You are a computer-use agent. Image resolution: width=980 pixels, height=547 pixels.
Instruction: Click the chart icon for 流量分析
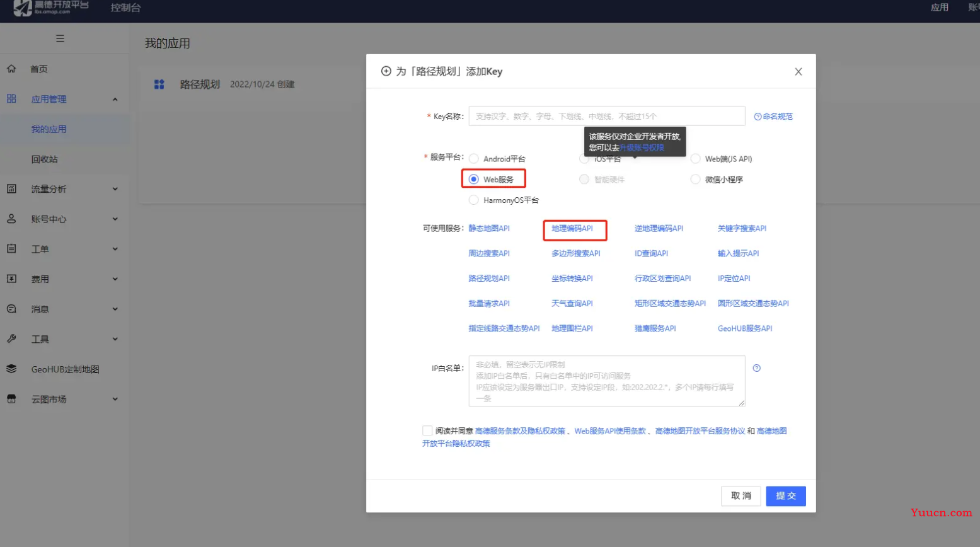tap(11, 188)
